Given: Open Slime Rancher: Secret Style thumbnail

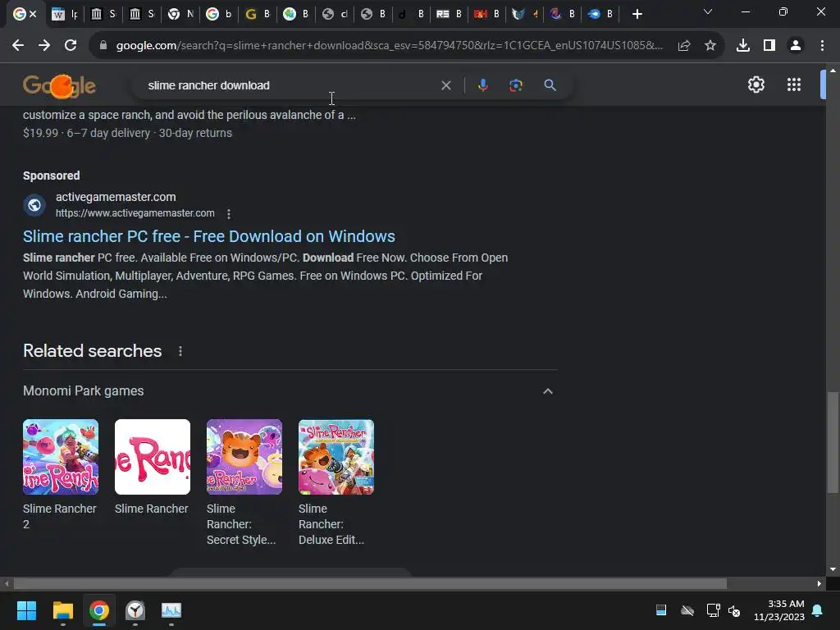Looking at the screenshot, I should pos(244,456).
